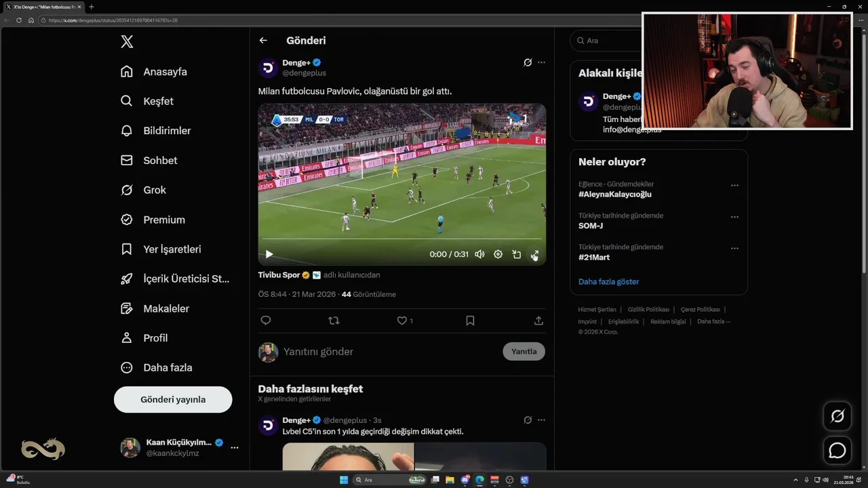Reload the page in browser toolbar
This screenshot has width=868, height=488.
click(19, 20)
